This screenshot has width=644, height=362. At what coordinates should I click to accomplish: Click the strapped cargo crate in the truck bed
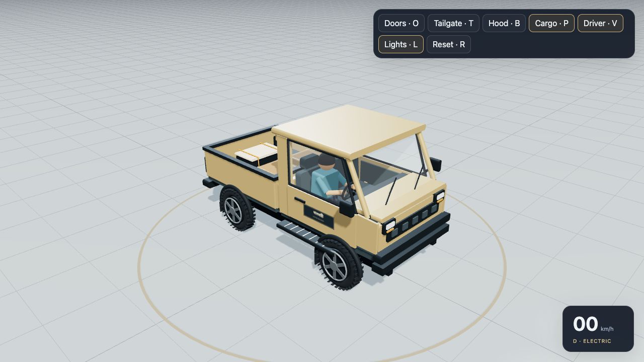click(x=258, y=154)
